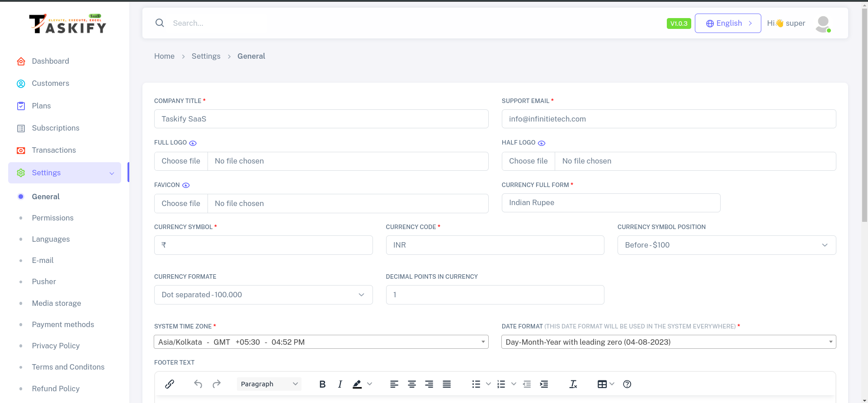This screenshot has height=403, width=868.
Task: Click the undo arrow in editor toolbar
Action: click(198, 384)
